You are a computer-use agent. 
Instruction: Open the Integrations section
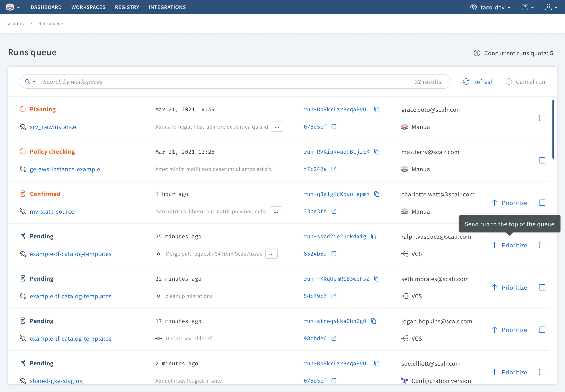167,7
